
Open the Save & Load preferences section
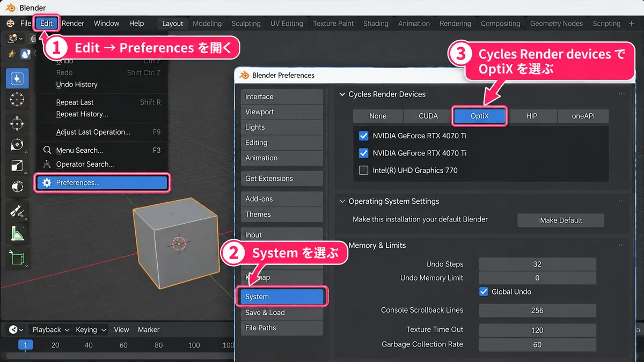click(282, 313)
